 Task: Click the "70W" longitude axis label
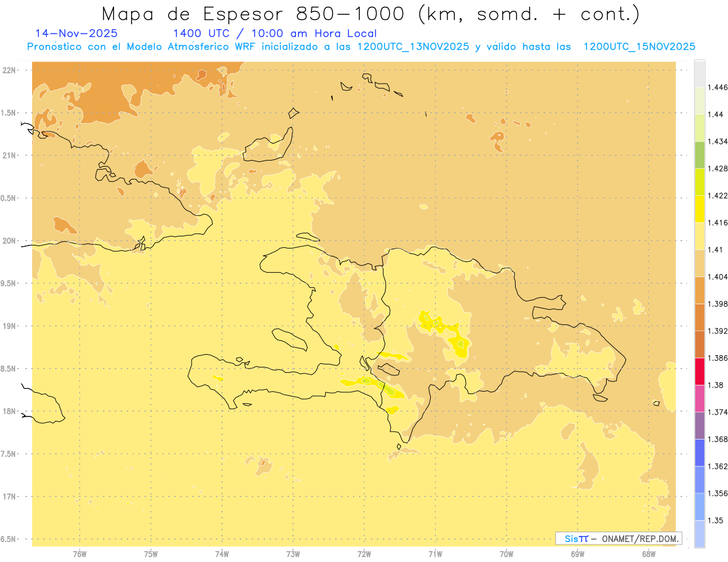point(507,554)
